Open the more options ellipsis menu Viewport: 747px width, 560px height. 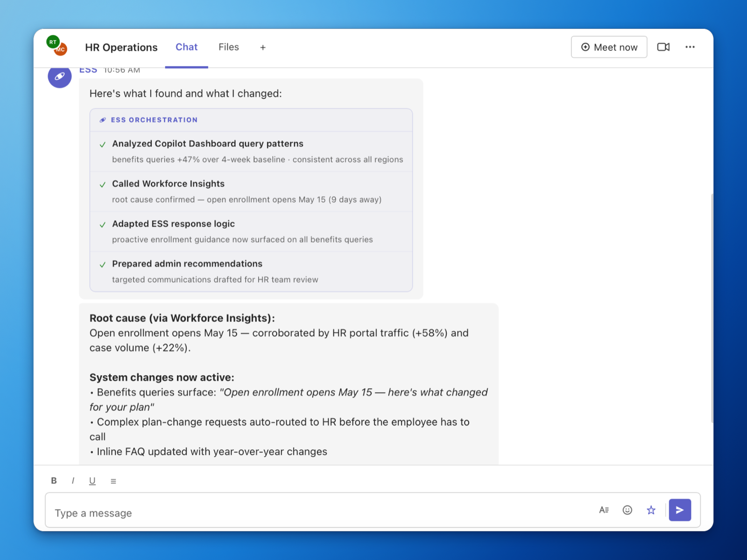[690, 47]
